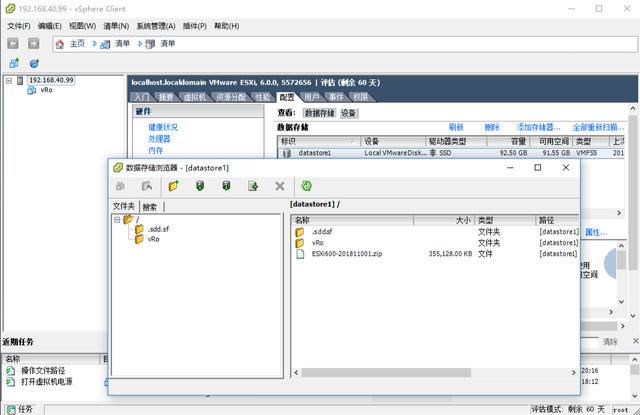Open the 处理器 hardware link

(159, 139)
